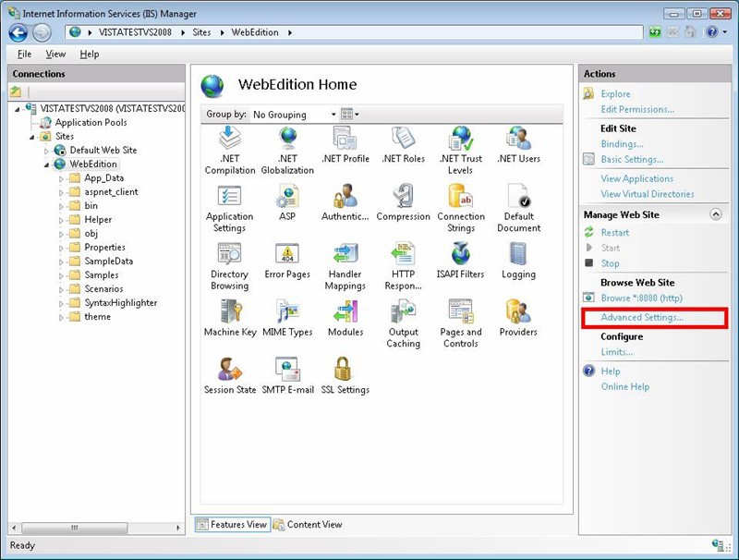Open the File menu

[25, 55]
